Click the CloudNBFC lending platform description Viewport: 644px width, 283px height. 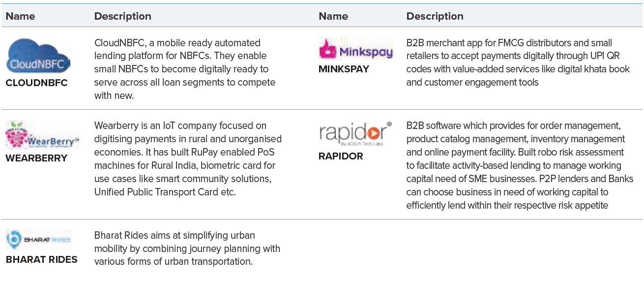[x=185, y=69]
